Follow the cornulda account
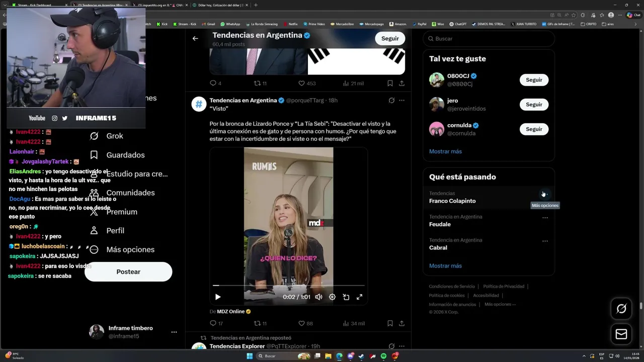This screenshot has width=644, height=362. [x=534, y=129]
